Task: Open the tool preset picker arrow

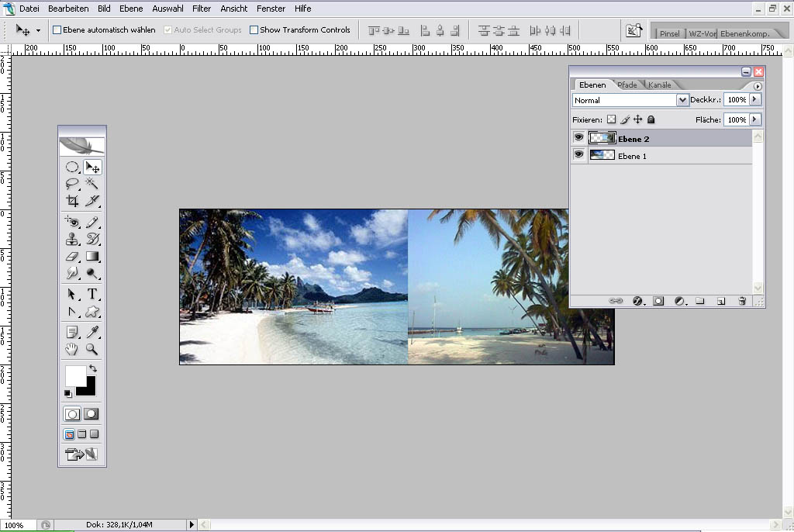Action: pyautogui.click(x=38, y=30)
